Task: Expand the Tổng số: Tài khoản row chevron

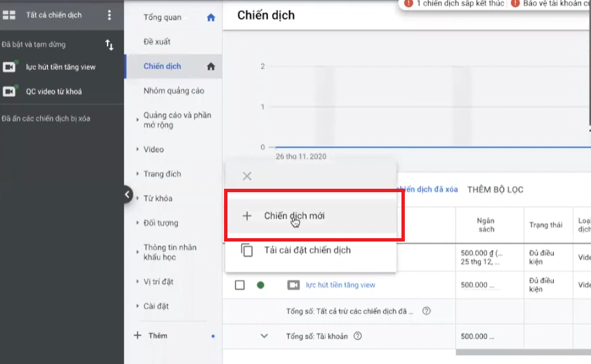Action: [264, 336]
